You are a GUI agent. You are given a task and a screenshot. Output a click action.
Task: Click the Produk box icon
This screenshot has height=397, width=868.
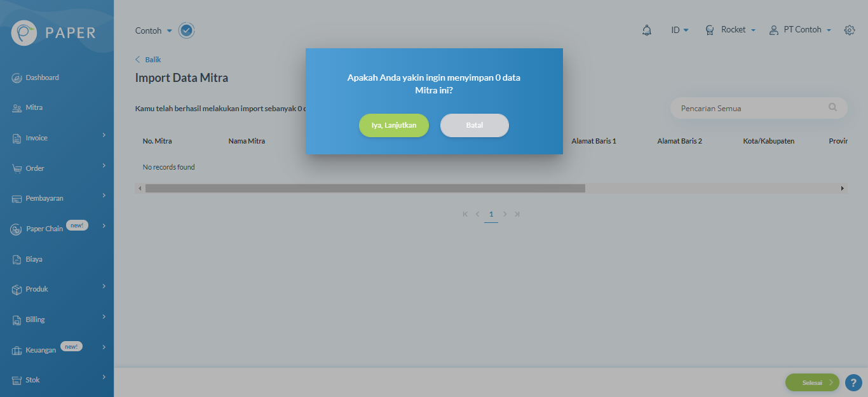17,290
